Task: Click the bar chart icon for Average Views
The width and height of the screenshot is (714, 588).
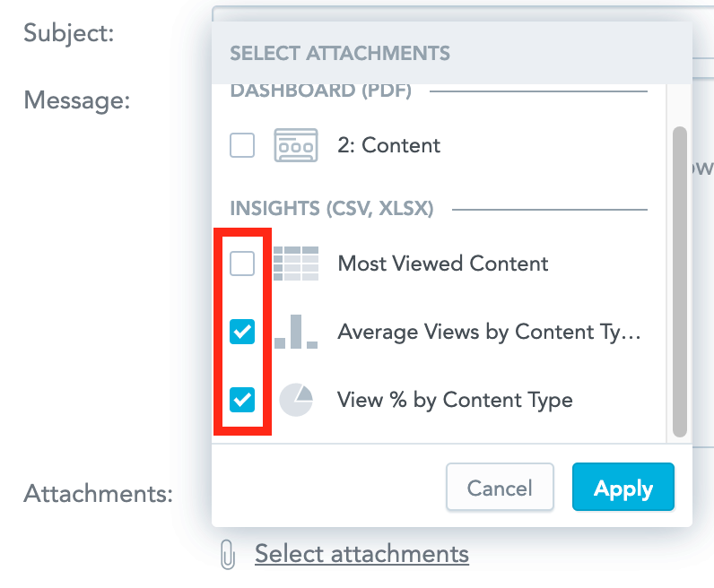Action: tap(296, 332)
